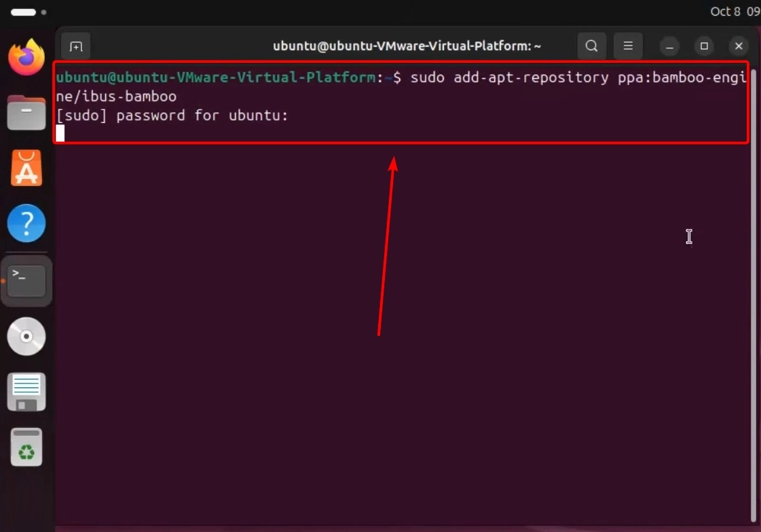Minimize the terminal window
761x532 pixels.
click(x=669, y=47)
